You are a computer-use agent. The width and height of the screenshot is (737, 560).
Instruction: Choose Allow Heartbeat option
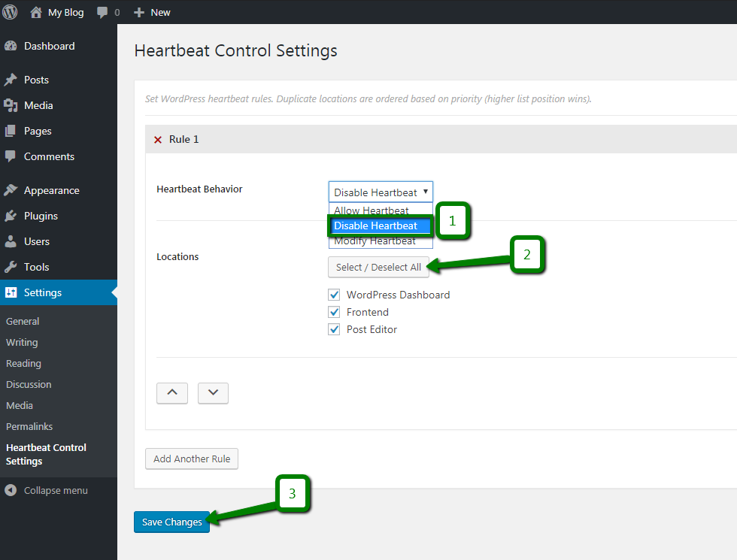(381, 210)
